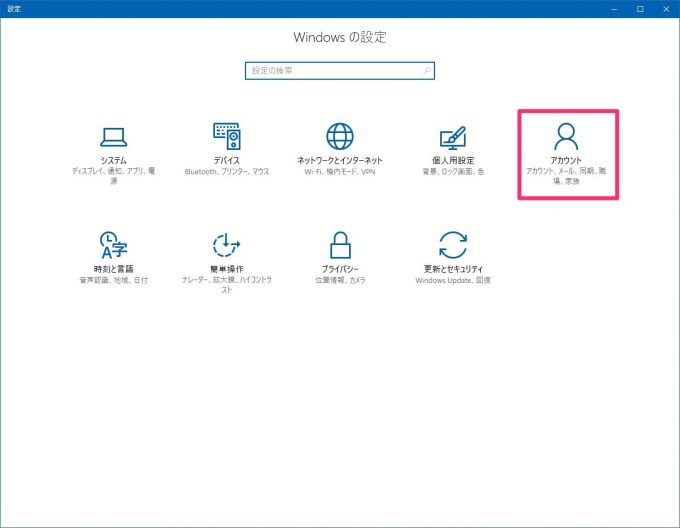Open the 更新とセキュリティ refresh arrows icon
This screenshot has height=528, width=680.
click(x=453, y=245)
